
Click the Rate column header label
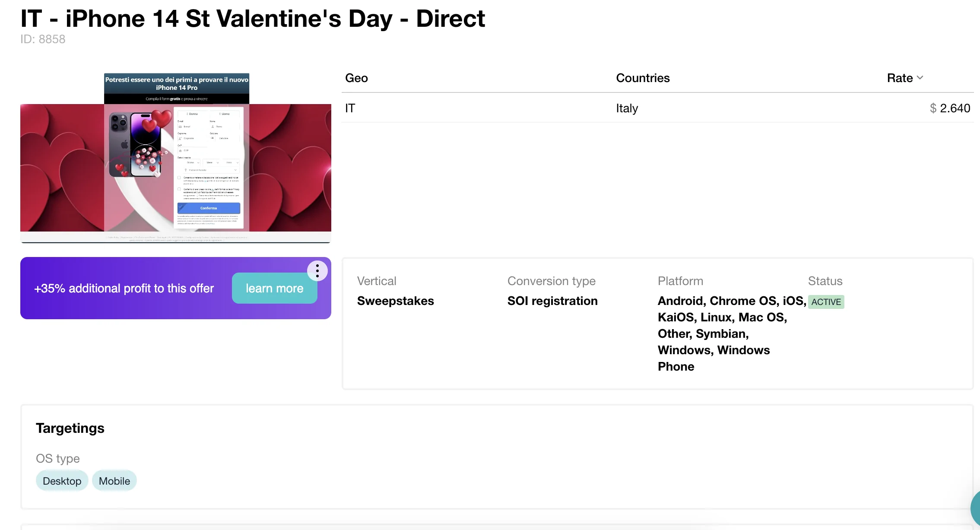click(900, 78)
